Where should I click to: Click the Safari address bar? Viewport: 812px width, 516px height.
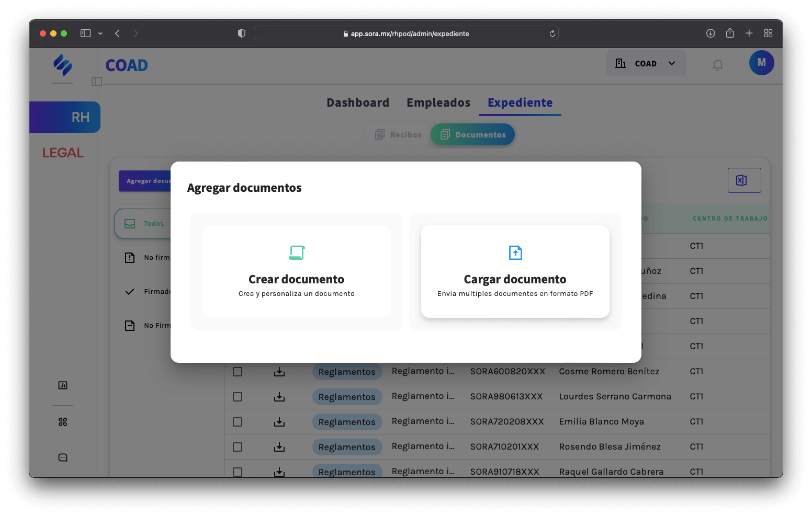(x=406, y=33)
